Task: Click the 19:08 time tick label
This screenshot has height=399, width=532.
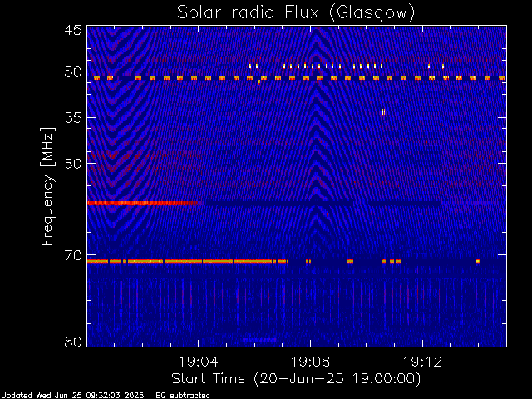Action: (x=310, y=362)
